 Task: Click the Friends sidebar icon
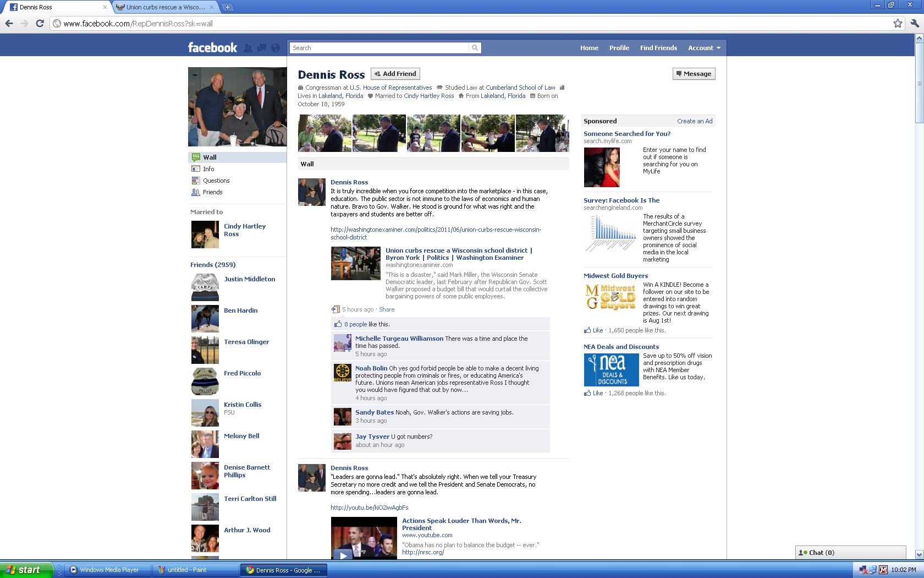point(196,192)
